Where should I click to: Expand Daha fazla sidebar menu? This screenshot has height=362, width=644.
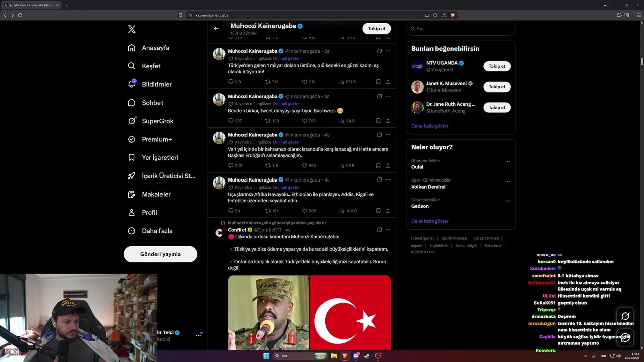pos(150,231)
